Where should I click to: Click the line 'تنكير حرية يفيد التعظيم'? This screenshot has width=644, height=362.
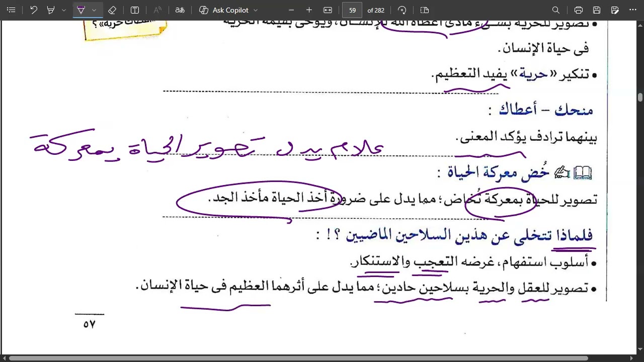tap(511, 74)
